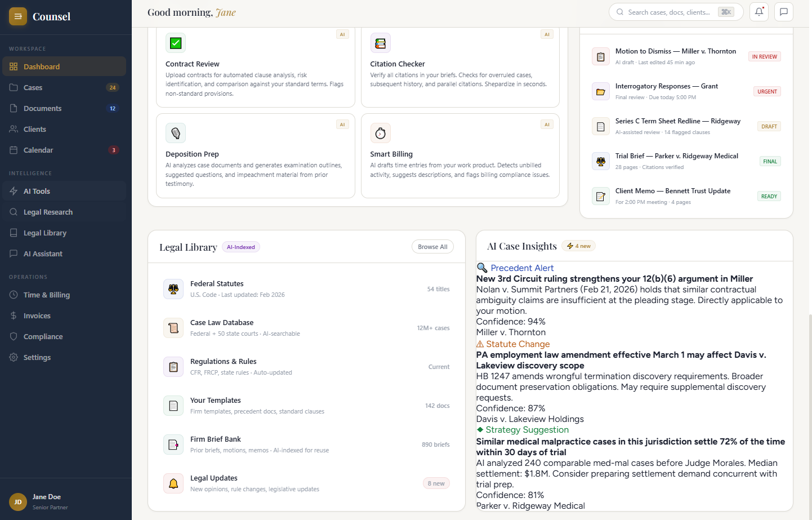The height and width of the screenshot is (520, 812).
Task: Click the '12M+ cases' count
Action: pyautogui.click(x=433, y=328)
